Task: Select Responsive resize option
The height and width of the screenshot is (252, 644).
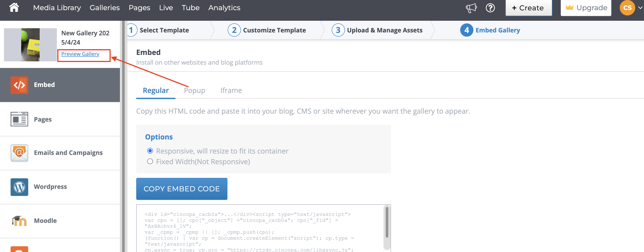Action: coord(150,151)
